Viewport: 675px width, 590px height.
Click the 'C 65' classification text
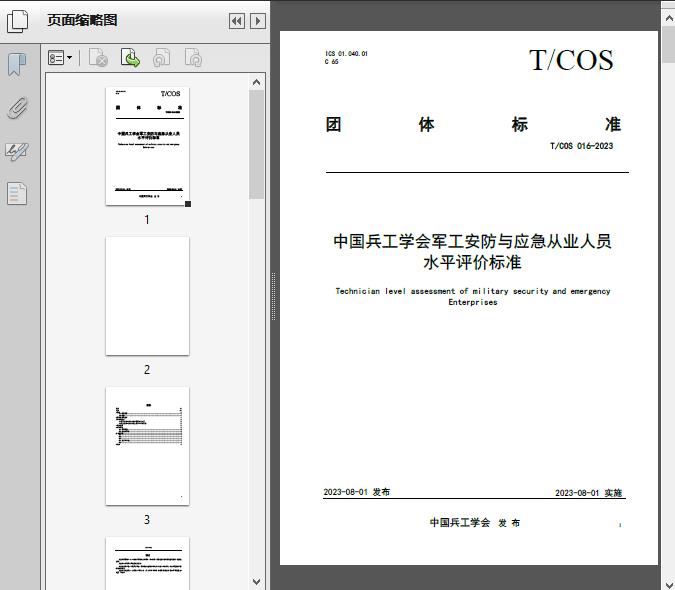331,62
